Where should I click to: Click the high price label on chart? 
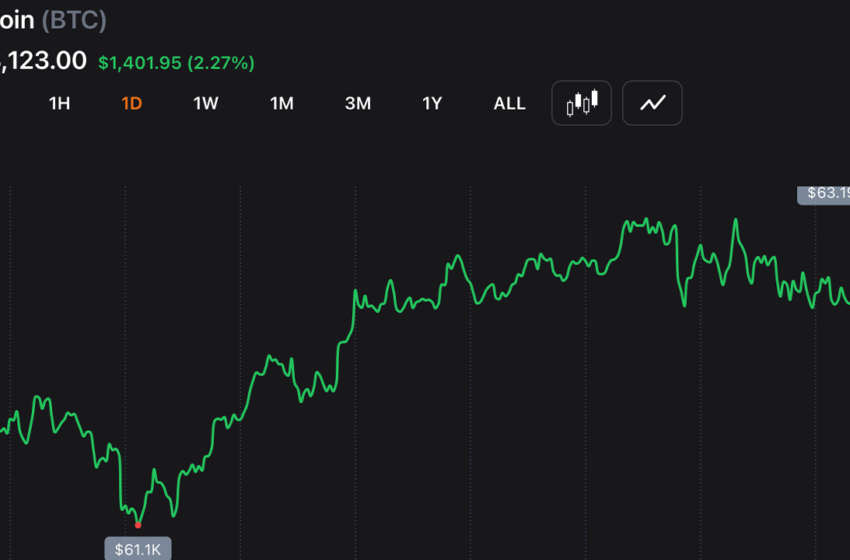click(x=824, y=194)
